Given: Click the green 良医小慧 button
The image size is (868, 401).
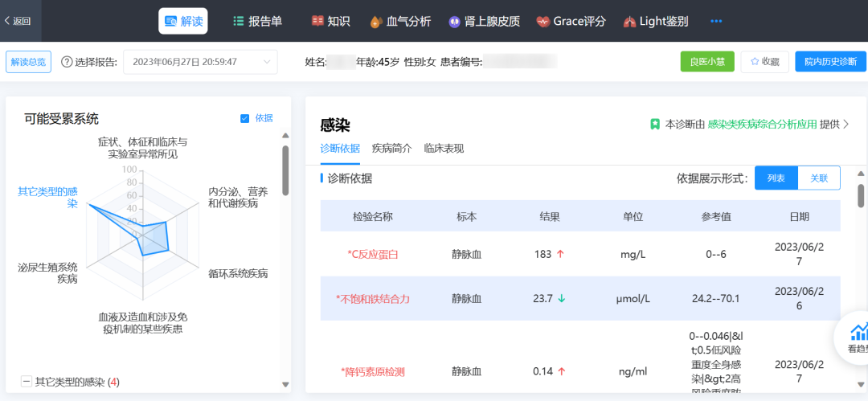Looking at the screenshot, I should click(706, 62).
